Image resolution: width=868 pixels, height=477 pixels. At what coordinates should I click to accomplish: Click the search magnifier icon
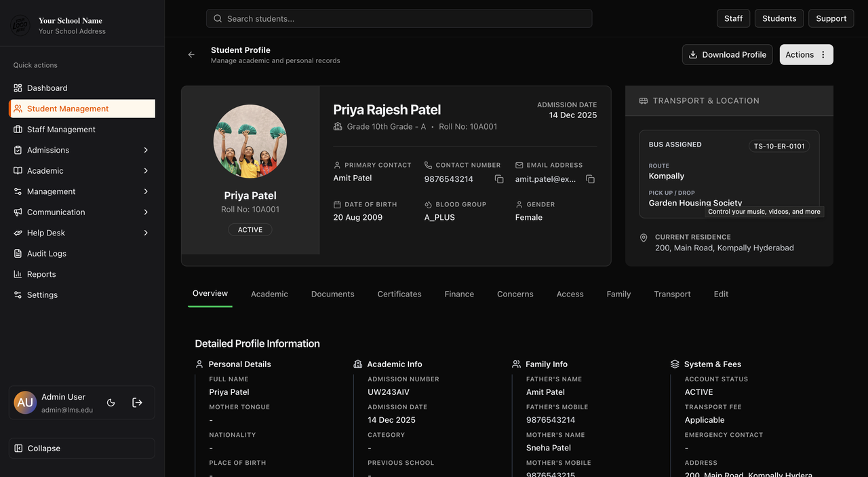click(218, 18)
